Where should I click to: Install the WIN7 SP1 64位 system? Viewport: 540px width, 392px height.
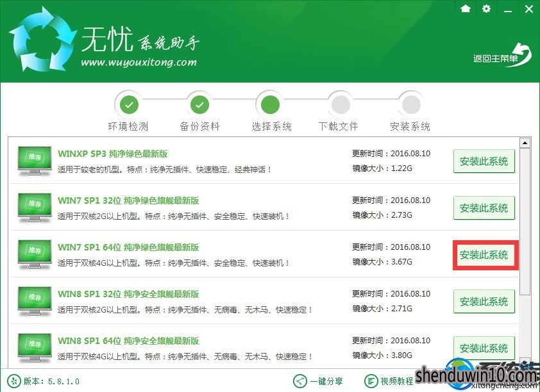coord(484,255)
